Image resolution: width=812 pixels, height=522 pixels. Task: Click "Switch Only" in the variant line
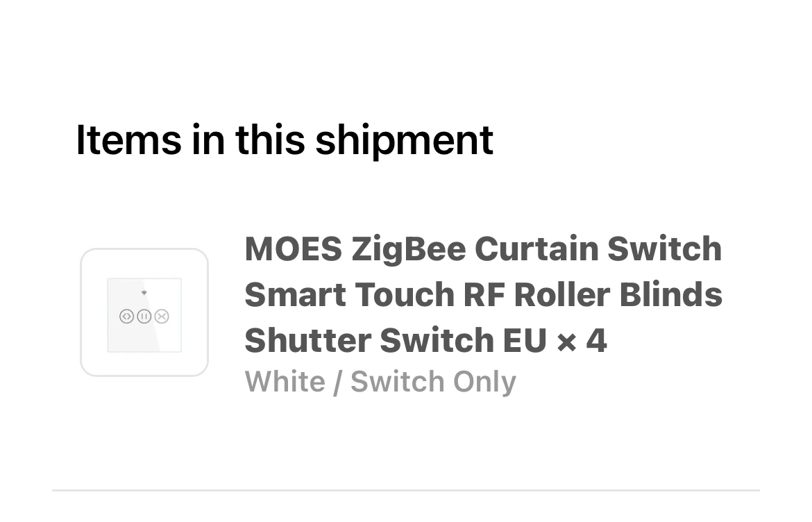tap(433, 381)
